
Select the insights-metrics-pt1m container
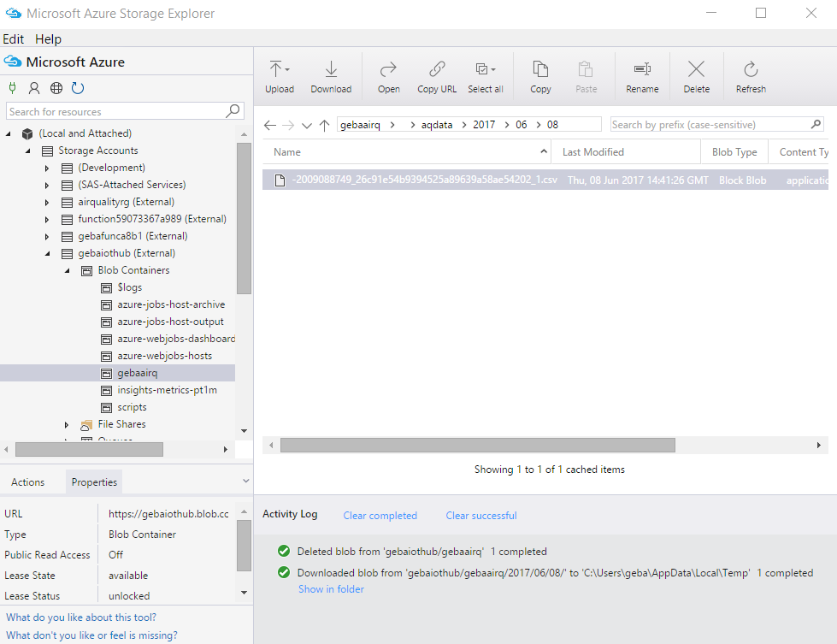(167, 390)
